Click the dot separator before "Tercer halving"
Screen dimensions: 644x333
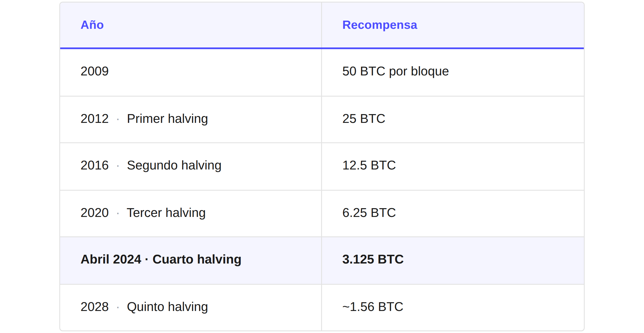(x=118, y=214)
